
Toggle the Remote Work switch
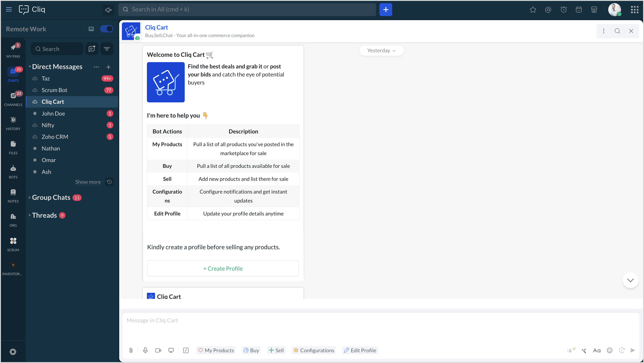pyautogui.click(x=106, y=29)
